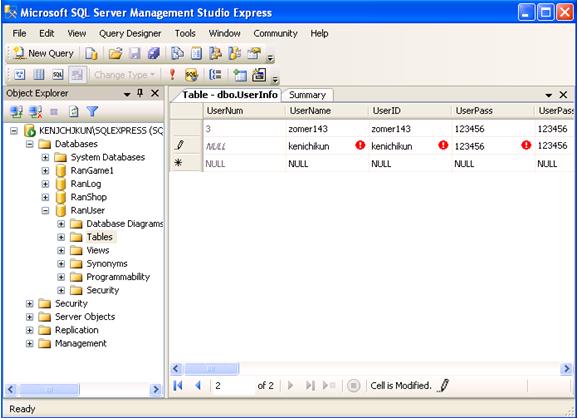Click the UserName column header
Viewport: 578px width, 419px height.
point(327,111)
